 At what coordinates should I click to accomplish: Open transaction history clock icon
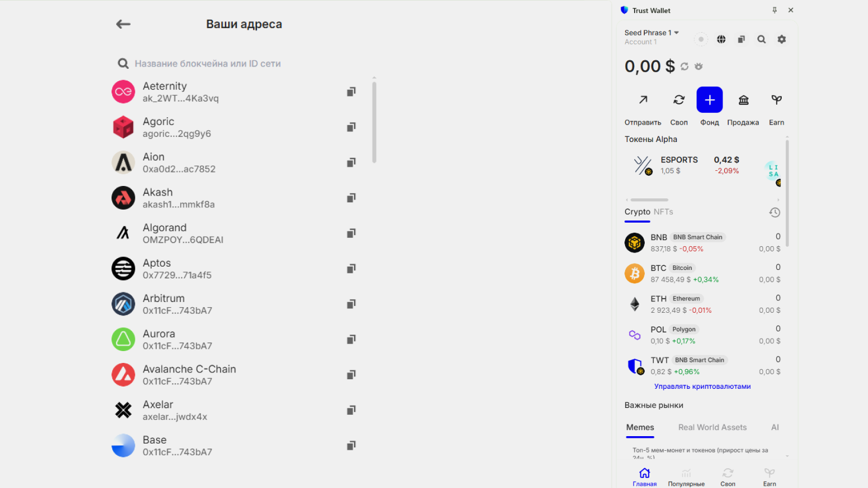coord(774,212)
